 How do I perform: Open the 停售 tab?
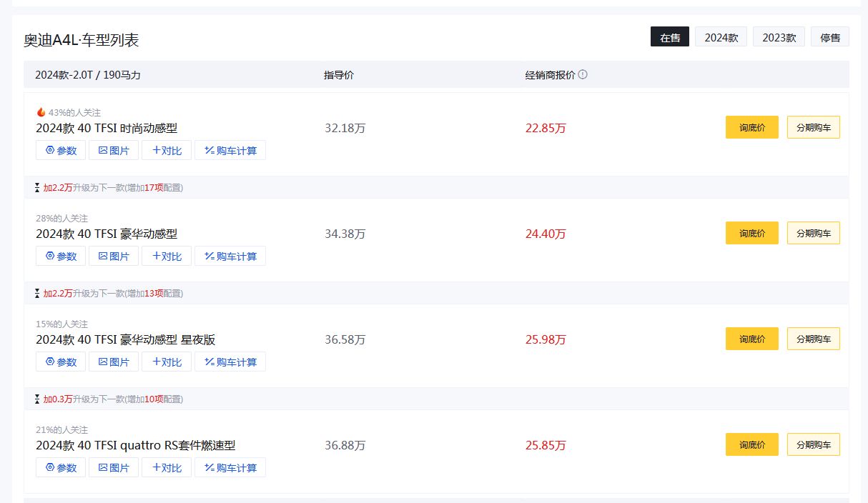click(x=830, y=37)
